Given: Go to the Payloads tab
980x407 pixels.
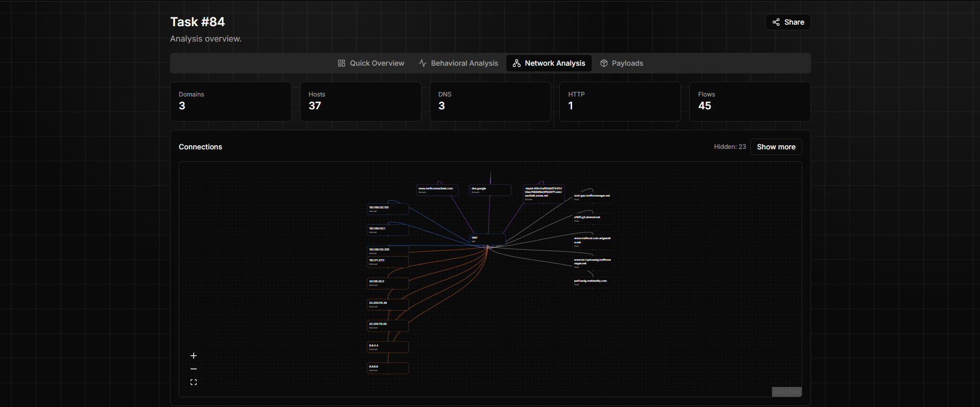Looking at the screenshot, I should pos(621,63).
